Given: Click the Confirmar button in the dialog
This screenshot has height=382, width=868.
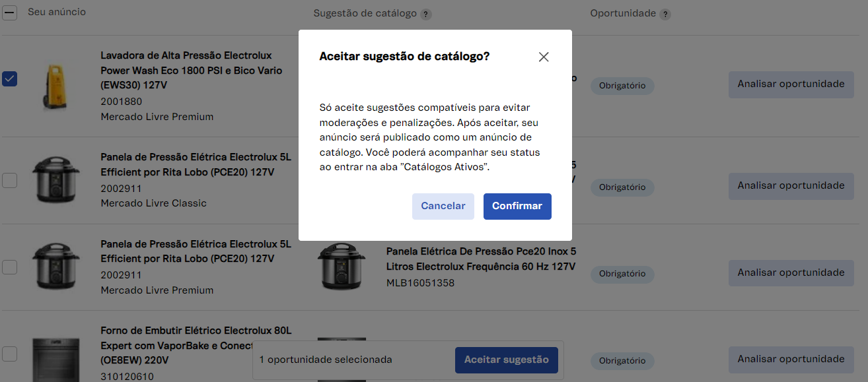Looking at the screenshot, I should click(517, 206).
